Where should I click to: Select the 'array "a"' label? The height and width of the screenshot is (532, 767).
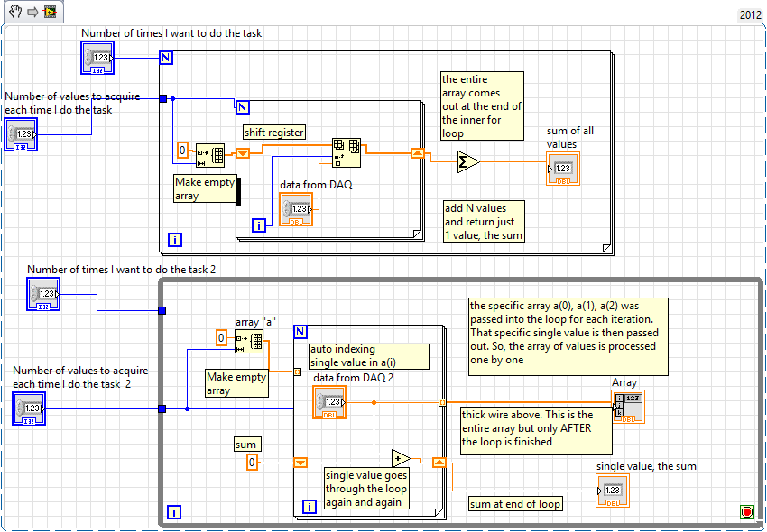pyautogui.click(x=255, y=322)
